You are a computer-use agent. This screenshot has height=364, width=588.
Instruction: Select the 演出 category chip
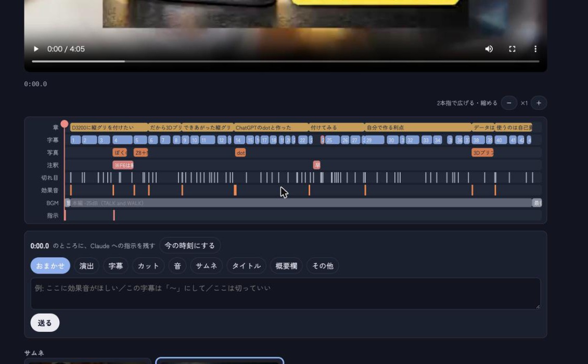pyautogui.click(x=86, y=266)
